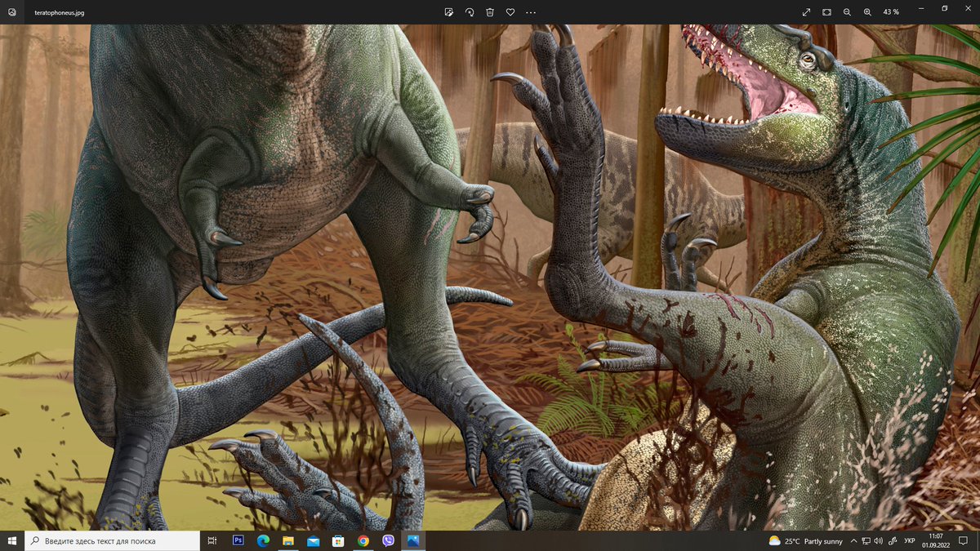Image resolution: width=980 pixels, height=551 pixels.
Task: Open the 11:07 clock and calendar
Action: pyautogui.click(x=936, y=540)
